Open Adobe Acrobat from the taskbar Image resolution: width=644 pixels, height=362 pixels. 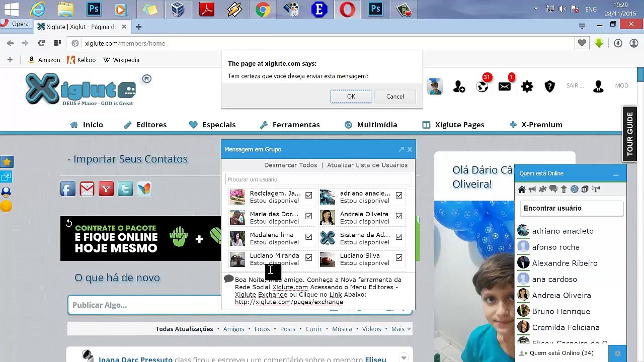[x=206, y=9]
